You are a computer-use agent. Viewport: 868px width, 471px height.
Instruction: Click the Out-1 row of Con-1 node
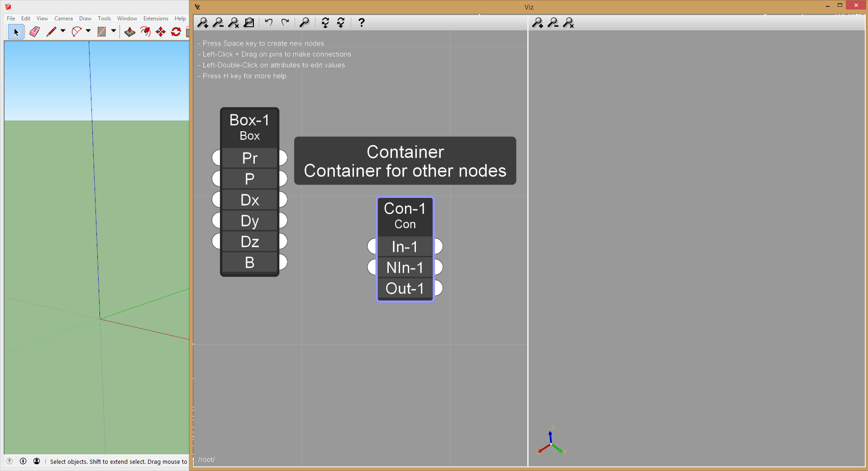[405, 288]
